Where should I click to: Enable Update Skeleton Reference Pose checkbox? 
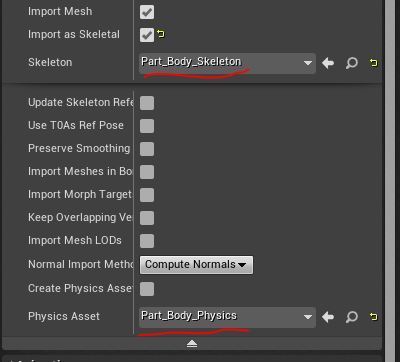coord(147,103)
